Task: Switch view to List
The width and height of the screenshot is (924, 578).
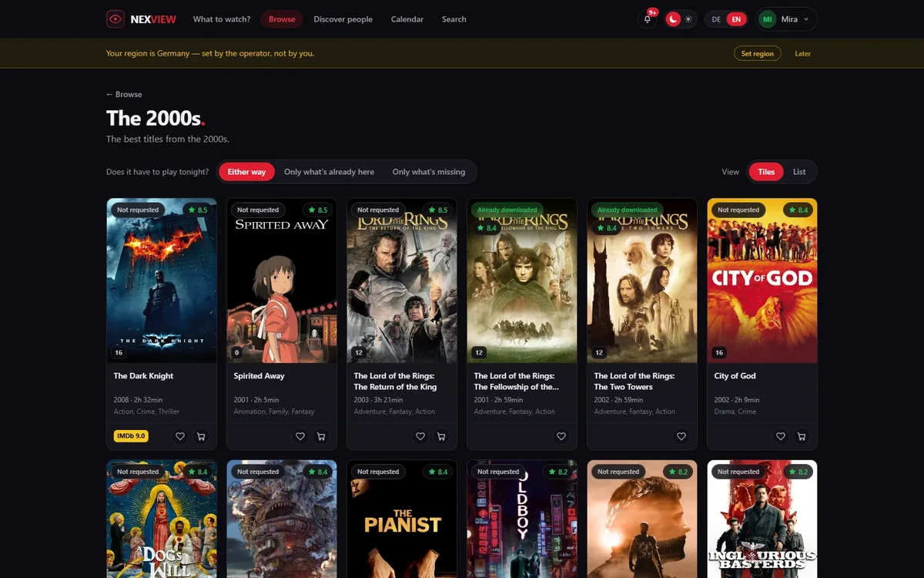Action: pos(799,172)
